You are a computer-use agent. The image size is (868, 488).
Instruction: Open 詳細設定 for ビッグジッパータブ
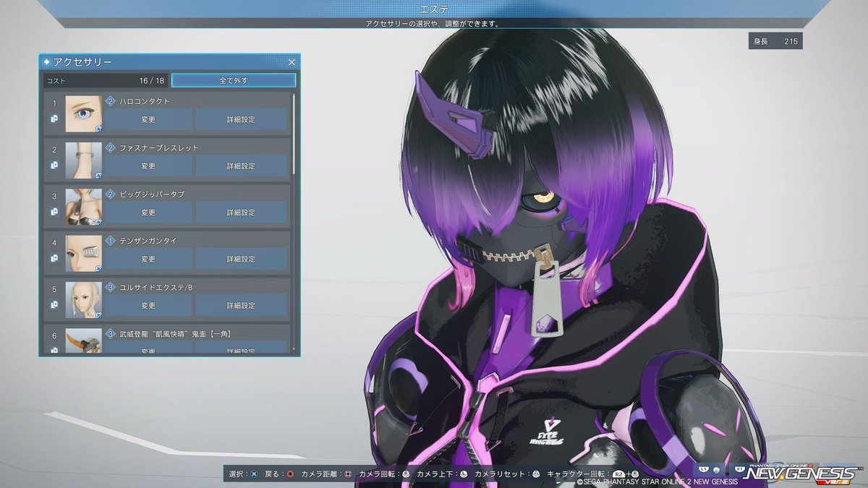(241, 213)
